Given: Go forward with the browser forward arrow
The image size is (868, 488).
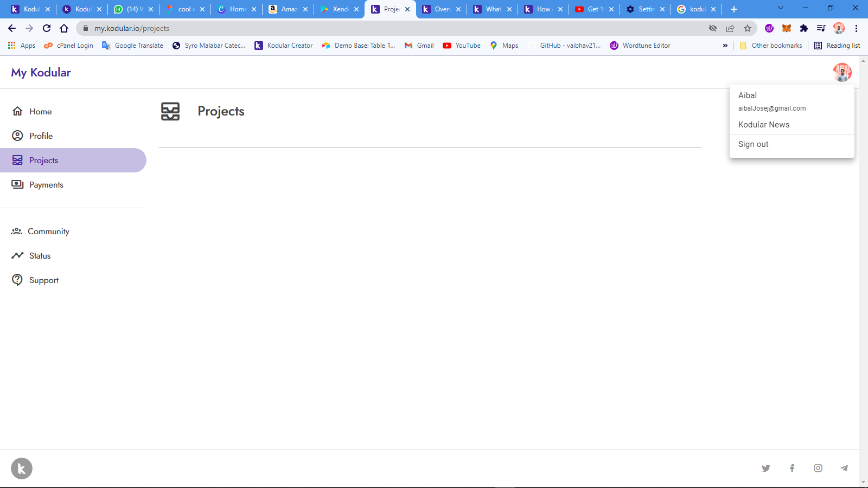Looking at the screenshot, I should point(29,28).
